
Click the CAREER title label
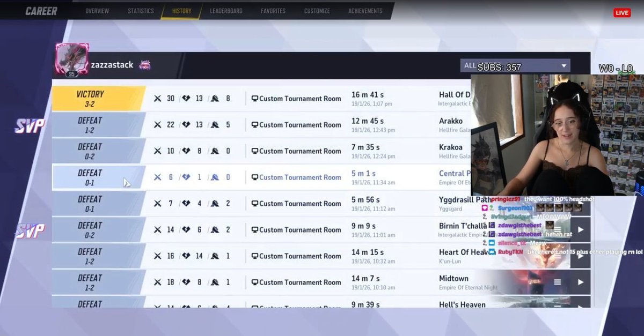(x=41, y=11)
